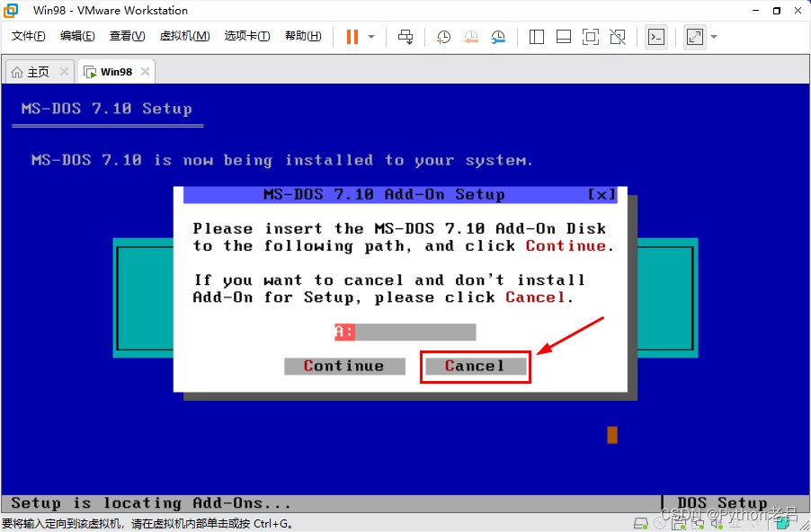Viewport: 811px width, 532px height.
Task: Close the Win98 tab
Action: pos(146,71)
